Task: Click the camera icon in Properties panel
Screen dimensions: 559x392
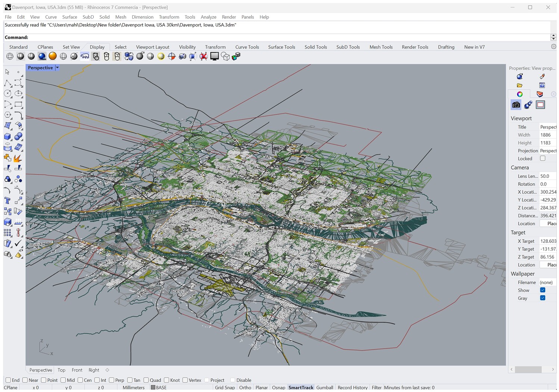Action: click(516, 105)
